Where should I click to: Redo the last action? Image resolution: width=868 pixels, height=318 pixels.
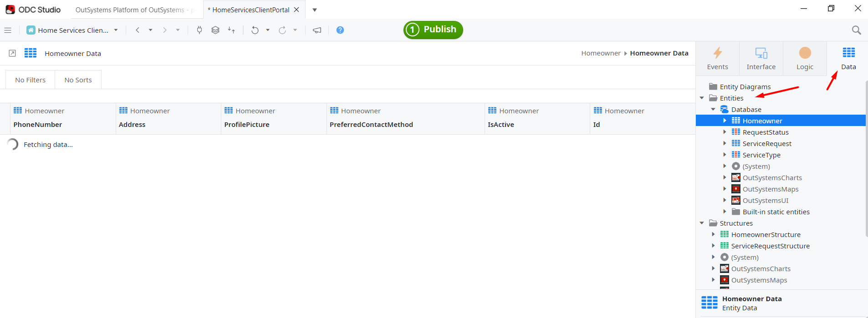coord(282,30)
